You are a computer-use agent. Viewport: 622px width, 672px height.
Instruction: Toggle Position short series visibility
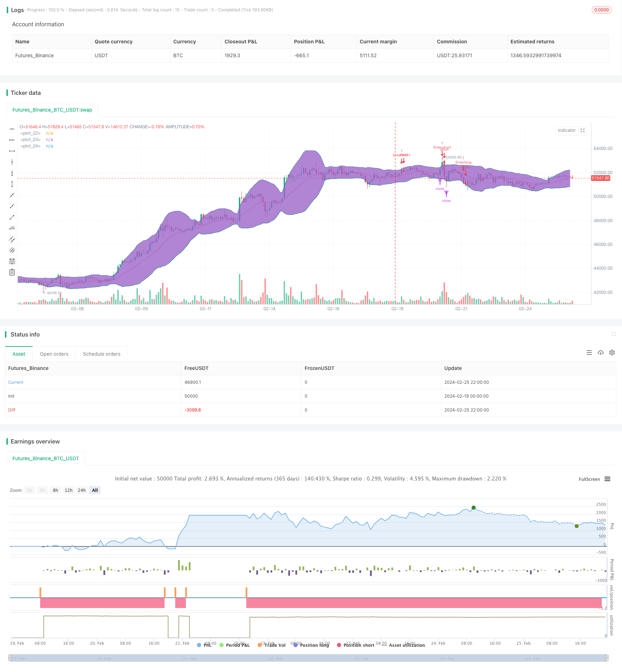[x=355, y=645]
